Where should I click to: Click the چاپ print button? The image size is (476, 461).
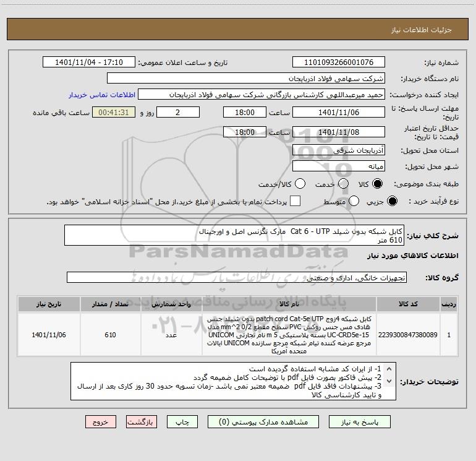click(x=182, y=422)
